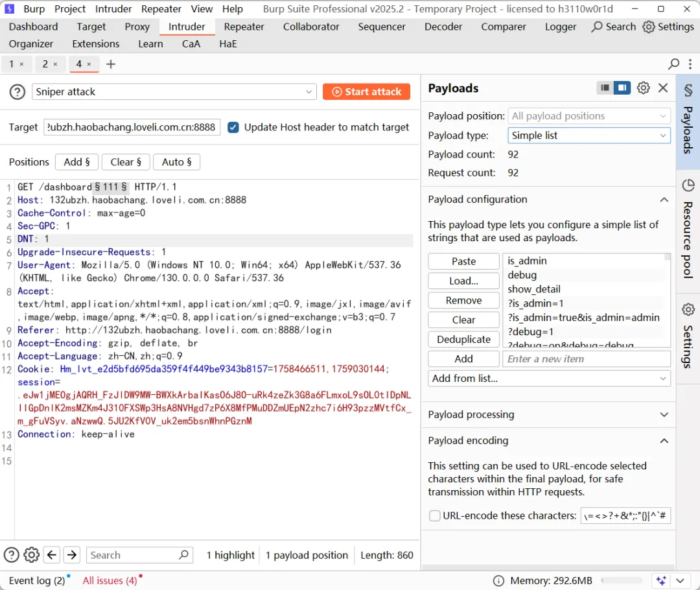Open Event log (2)
The height and width of the screenshot is (590, 700).
[x=37, y=581]
